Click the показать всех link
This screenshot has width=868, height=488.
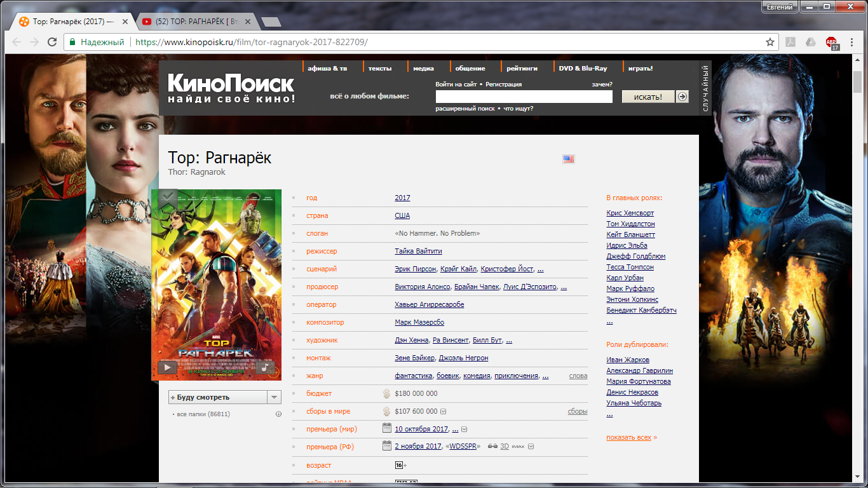point(629,438)
